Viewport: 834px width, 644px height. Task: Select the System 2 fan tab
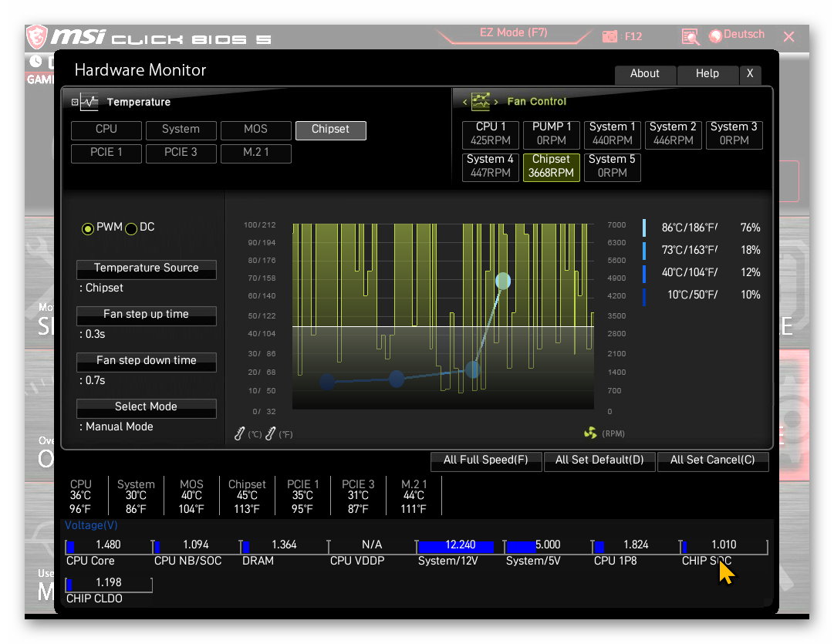click(673, 134)
